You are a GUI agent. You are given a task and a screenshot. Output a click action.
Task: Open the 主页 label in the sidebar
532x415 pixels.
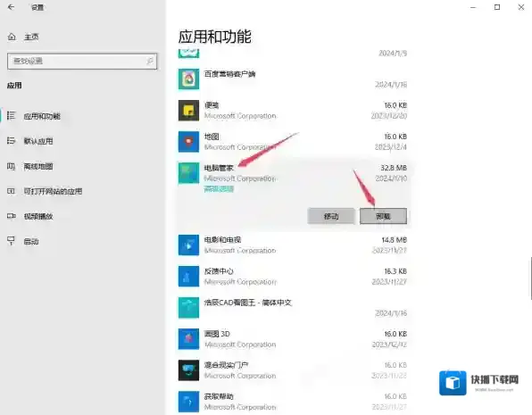[31, 37]
